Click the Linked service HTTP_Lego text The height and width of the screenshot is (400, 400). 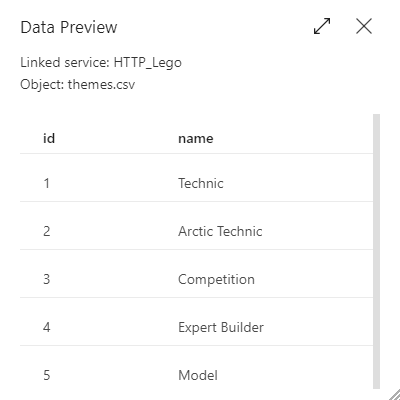click(x=101, y=63)
